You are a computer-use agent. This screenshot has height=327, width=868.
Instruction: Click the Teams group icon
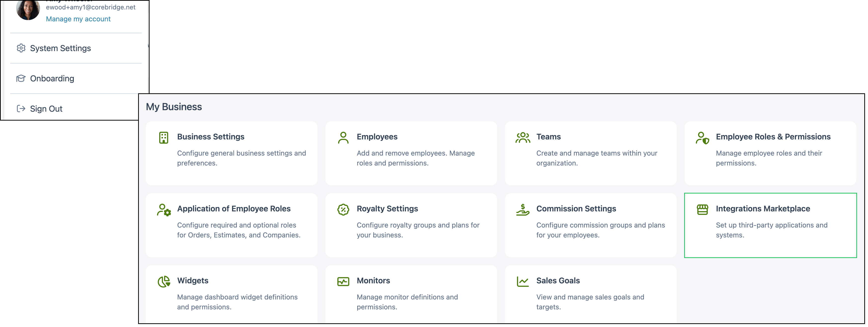pos(523,138)
